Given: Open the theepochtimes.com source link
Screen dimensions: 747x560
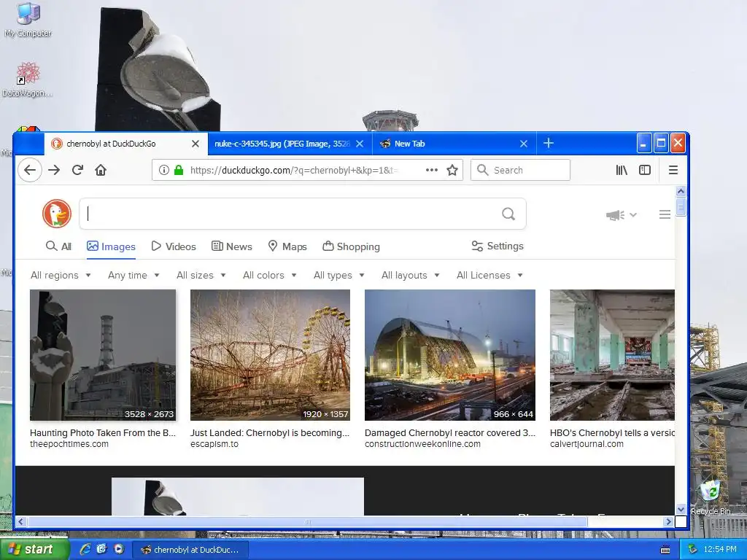Looking at the screenshot, I should (69, 444).
